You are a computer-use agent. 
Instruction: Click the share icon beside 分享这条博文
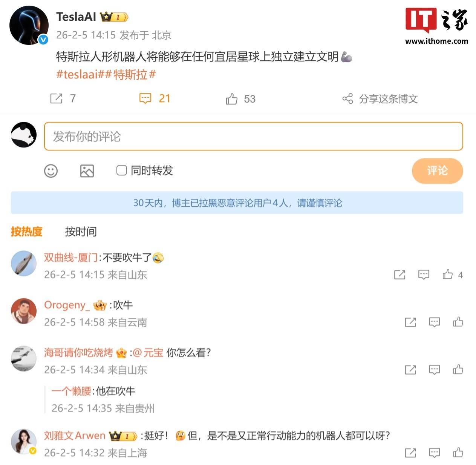click(x=347, y=99)
